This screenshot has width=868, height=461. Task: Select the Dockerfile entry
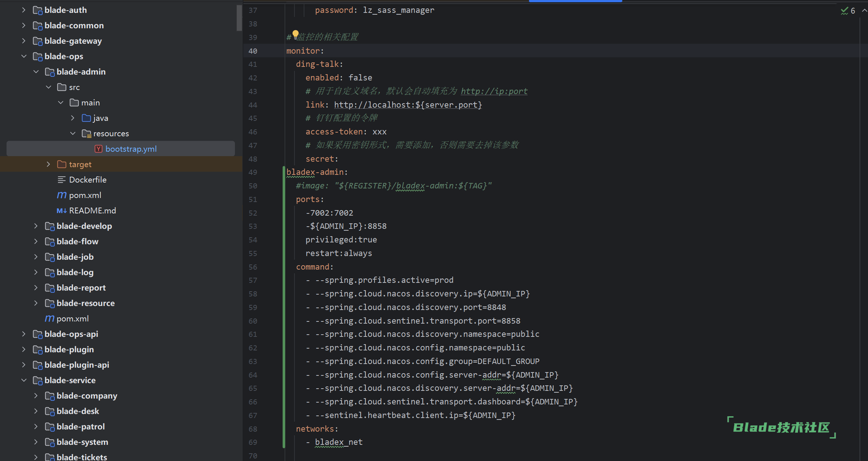pos(87,180)
